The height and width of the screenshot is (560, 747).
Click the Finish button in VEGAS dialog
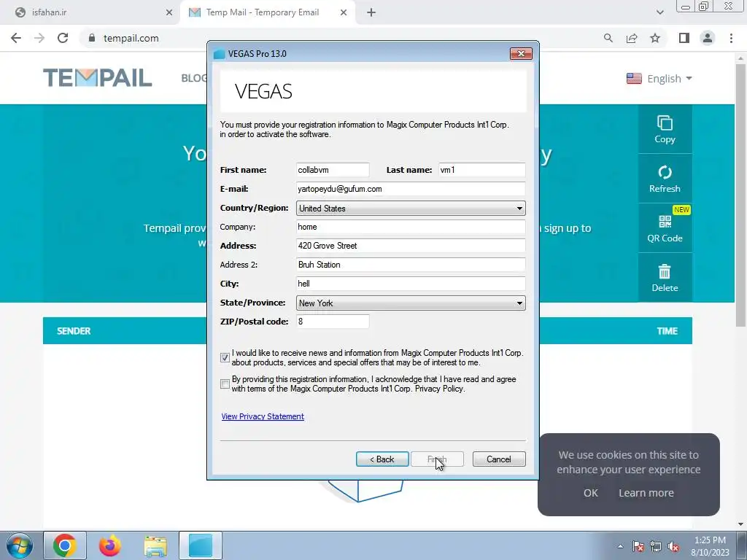coord(437,459)
